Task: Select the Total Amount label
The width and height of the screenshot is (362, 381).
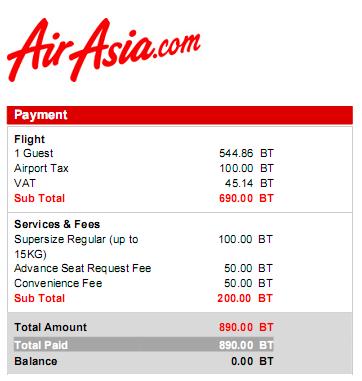Action: pos(50,327)
